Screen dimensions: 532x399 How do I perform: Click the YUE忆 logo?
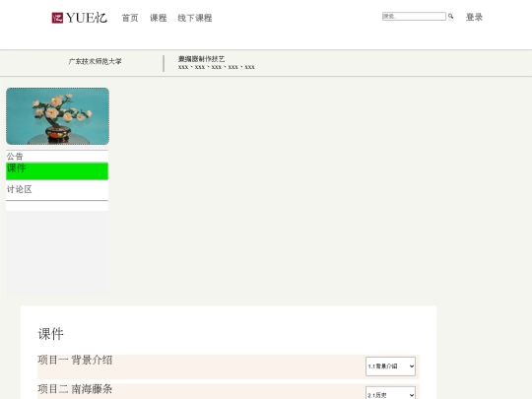pyautogui.click(x=80, y=18)
